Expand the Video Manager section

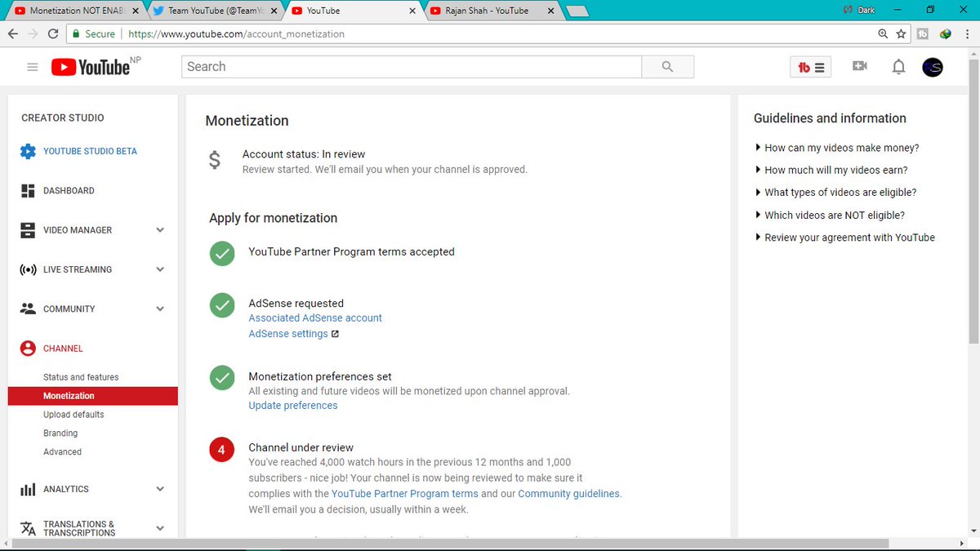pyautogui.click(x=160, y=230)
